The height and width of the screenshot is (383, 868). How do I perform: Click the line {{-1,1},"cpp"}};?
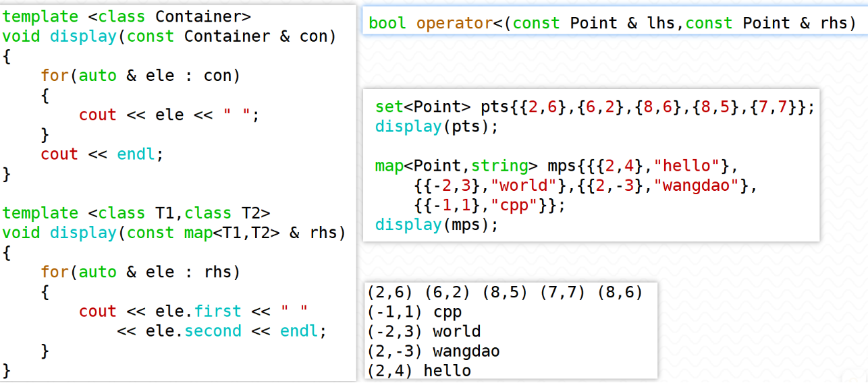(490, 205)
